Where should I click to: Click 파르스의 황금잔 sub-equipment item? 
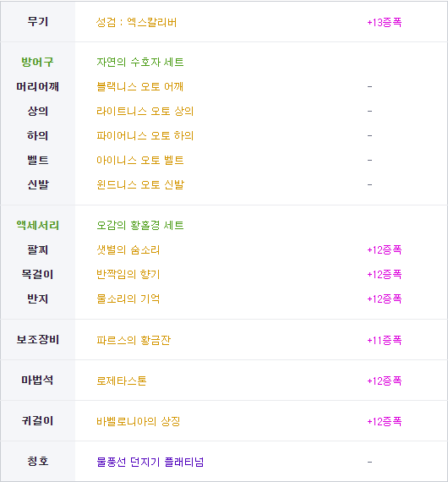click(x=134, y=340)
